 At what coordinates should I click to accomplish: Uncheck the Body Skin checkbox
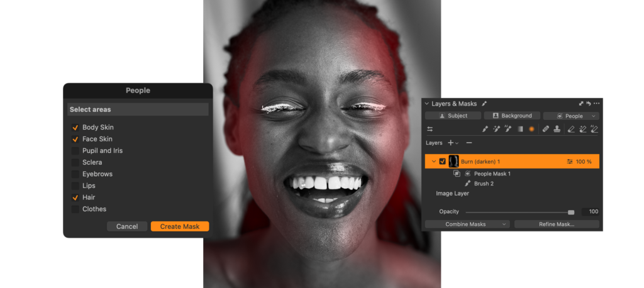click(75, 128)
